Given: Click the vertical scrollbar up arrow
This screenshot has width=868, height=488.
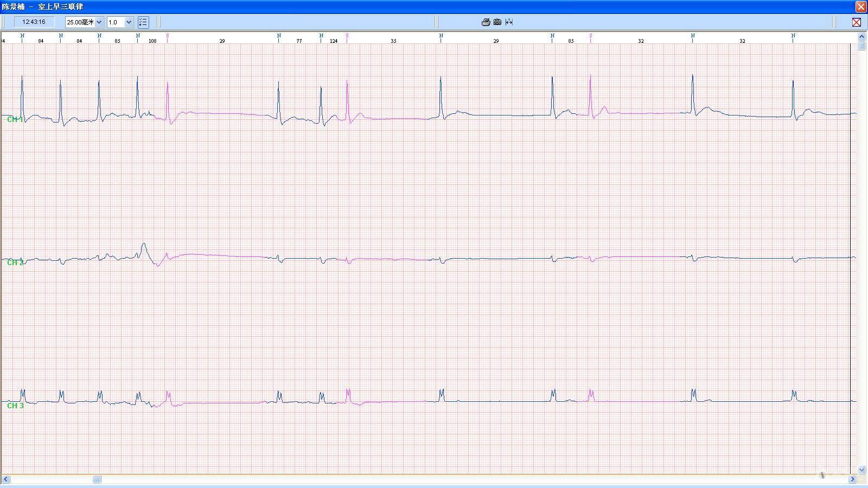Looking at the screenshot, I should click(x=862, y=36).
